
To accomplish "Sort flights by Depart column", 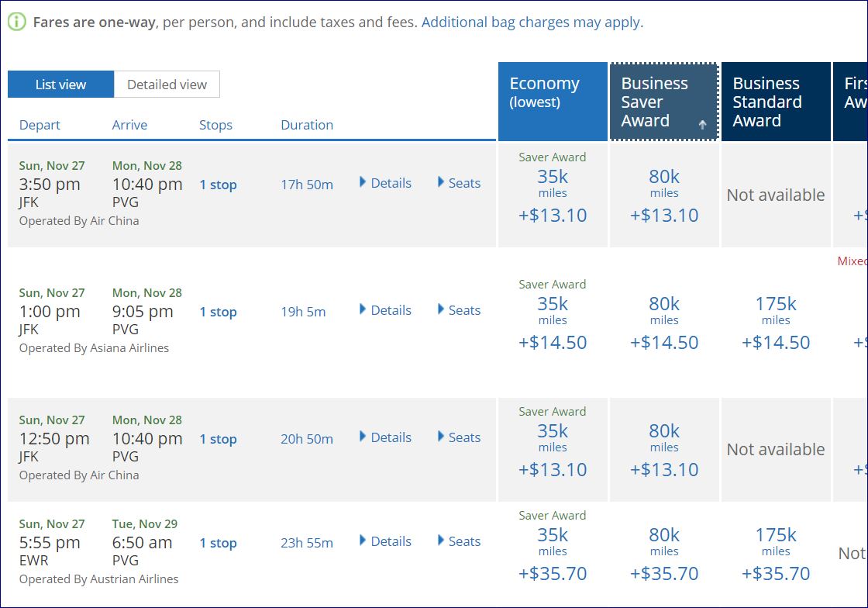I will 40,125.
